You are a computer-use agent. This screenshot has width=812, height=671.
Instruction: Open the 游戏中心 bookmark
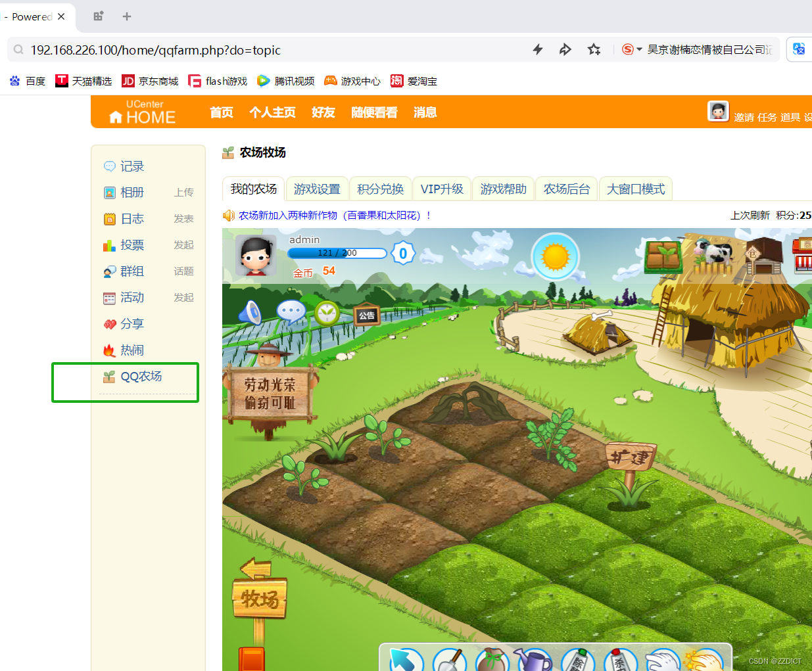[352, 81]
